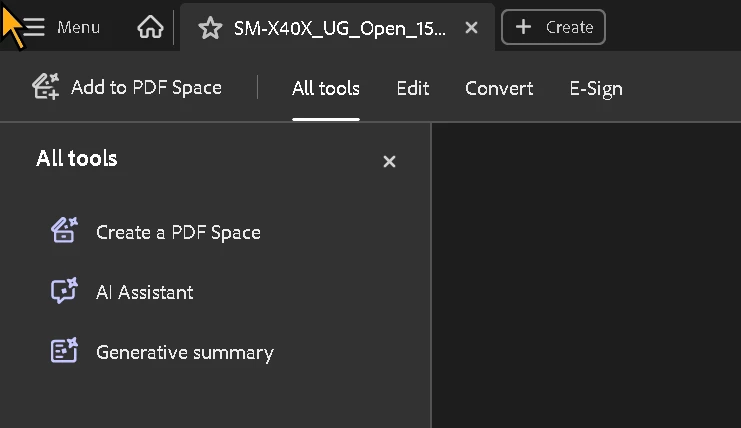Click the Create a PDF Space icon
Viewport: 741px width, 428px height.
(65, 230)
